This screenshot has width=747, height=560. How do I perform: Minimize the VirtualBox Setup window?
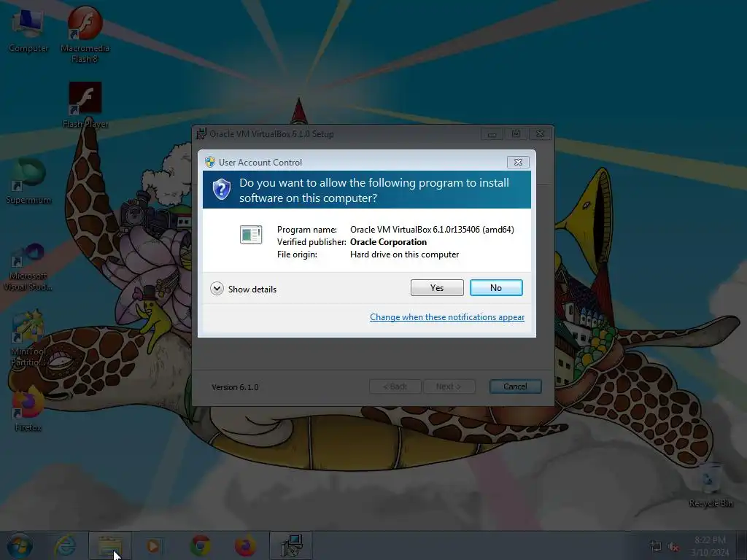pos(492,134)
